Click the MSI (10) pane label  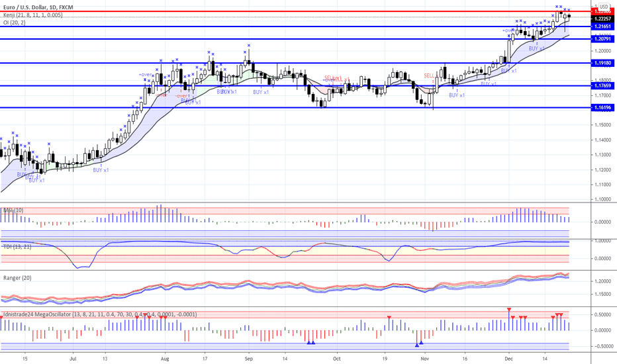pos(13,210)
